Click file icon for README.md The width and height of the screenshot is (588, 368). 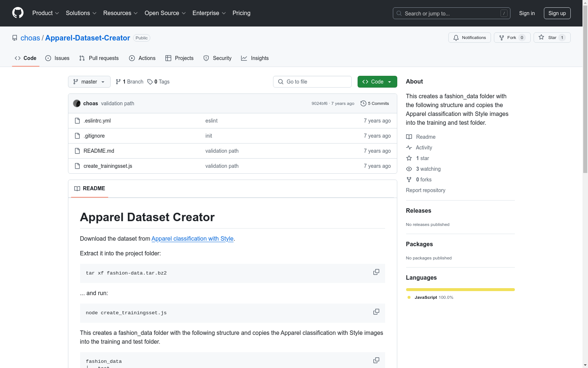(x=77, y=151)
